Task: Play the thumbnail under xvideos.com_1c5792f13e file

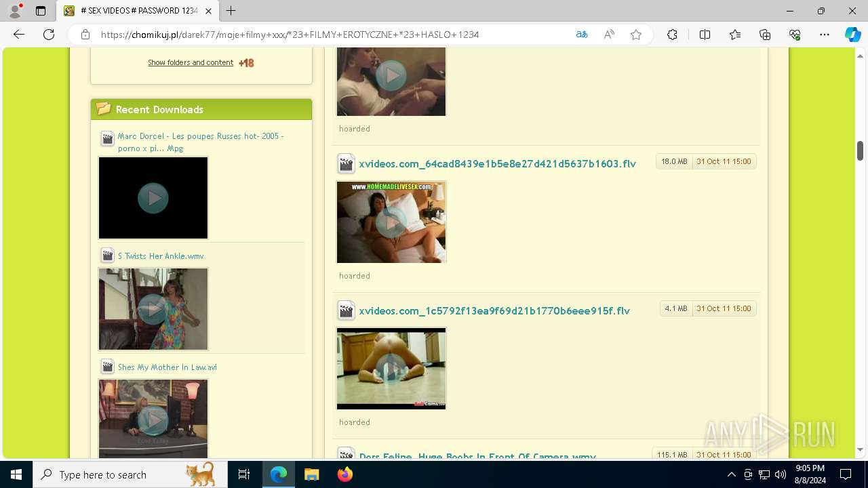Action: coord(391,369)
